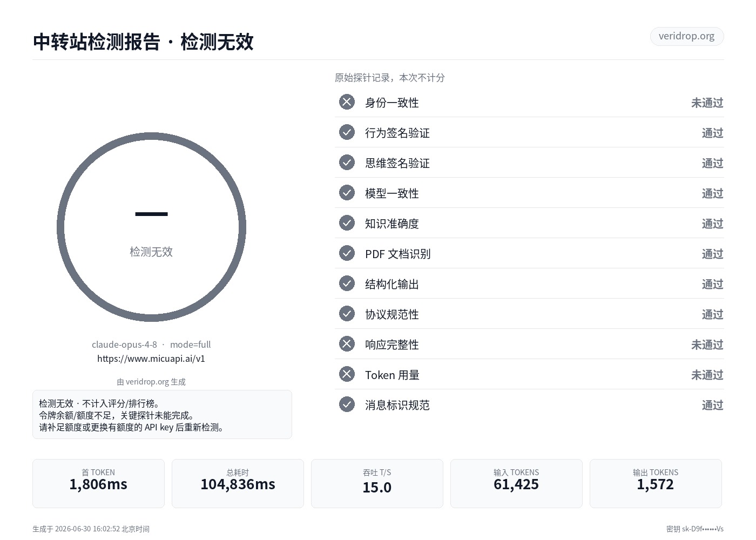Click the checkmark icon beside 消息标识规范
The height and width of the screenshot is (540, 756).
pos(347,404)
